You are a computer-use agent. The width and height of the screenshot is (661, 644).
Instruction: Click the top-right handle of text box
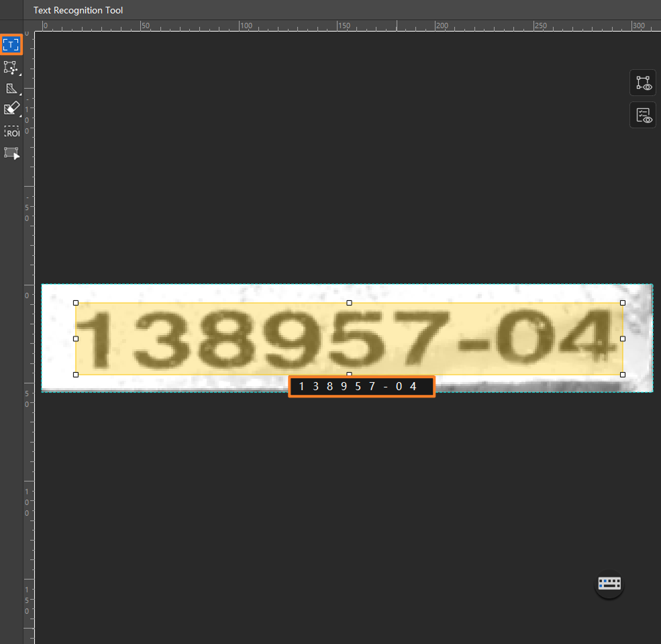click(623, 303)
